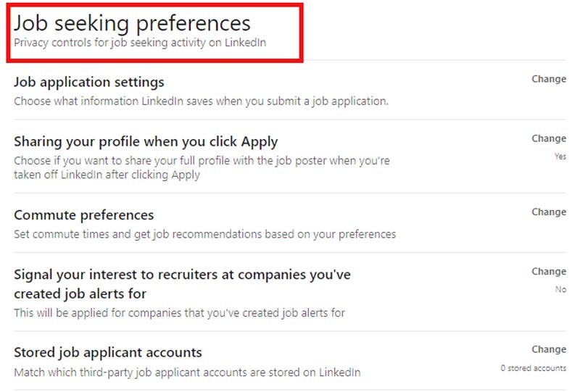The height and width of the screenshot is (392, 580).
Task: Open the Commute preferences heading
Action: coord(84,215)
